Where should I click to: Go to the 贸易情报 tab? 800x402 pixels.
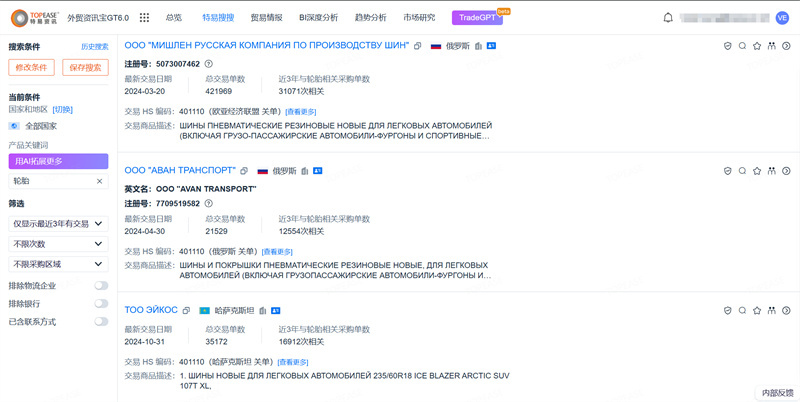266,18
